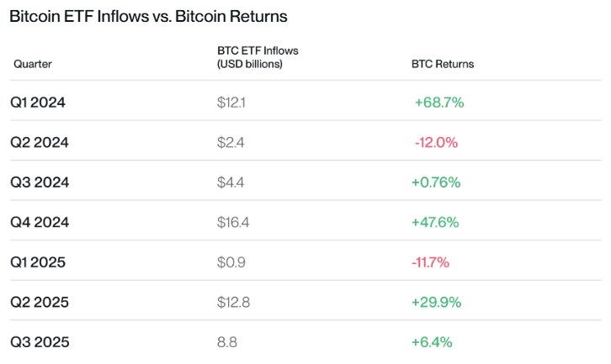Click the -12.0% return value

click(x=436, y=143)
